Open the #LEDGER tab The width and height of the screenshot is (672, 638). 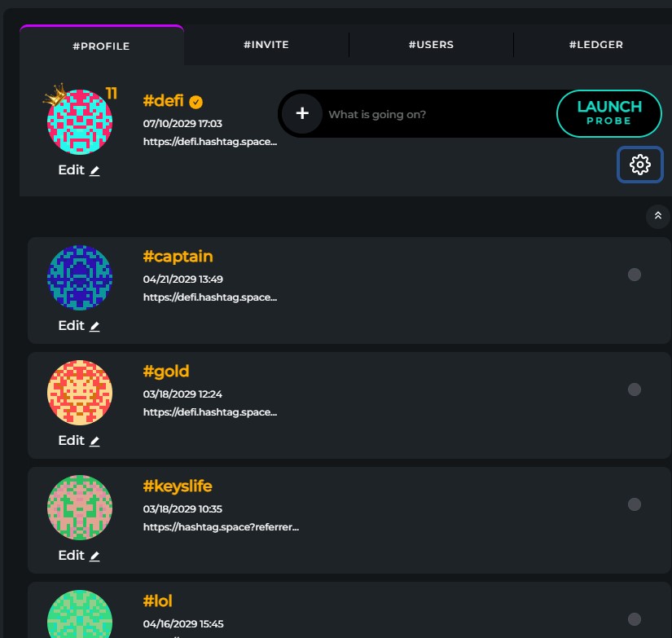pyautogui.click(x=595, y=45)
